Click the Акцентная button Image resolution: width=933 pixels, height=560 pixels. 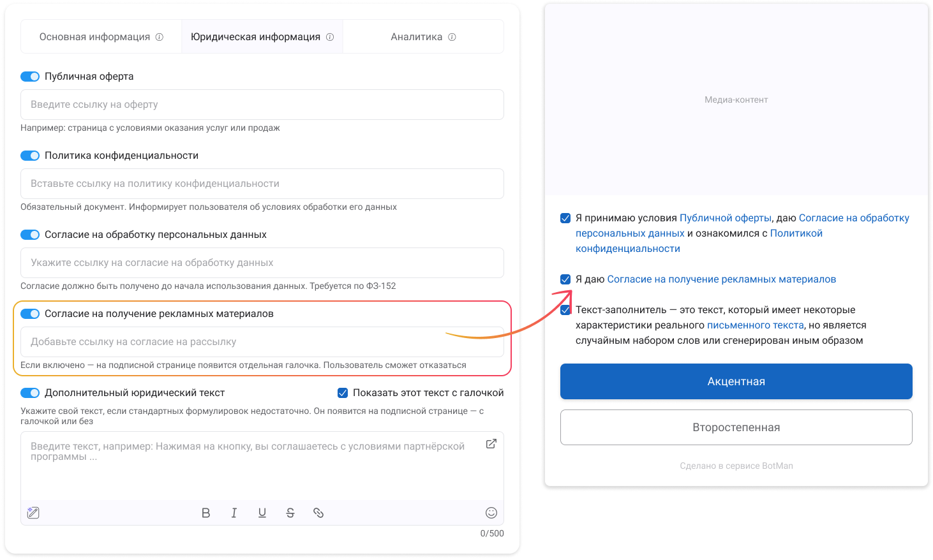(x=736, y=381)
